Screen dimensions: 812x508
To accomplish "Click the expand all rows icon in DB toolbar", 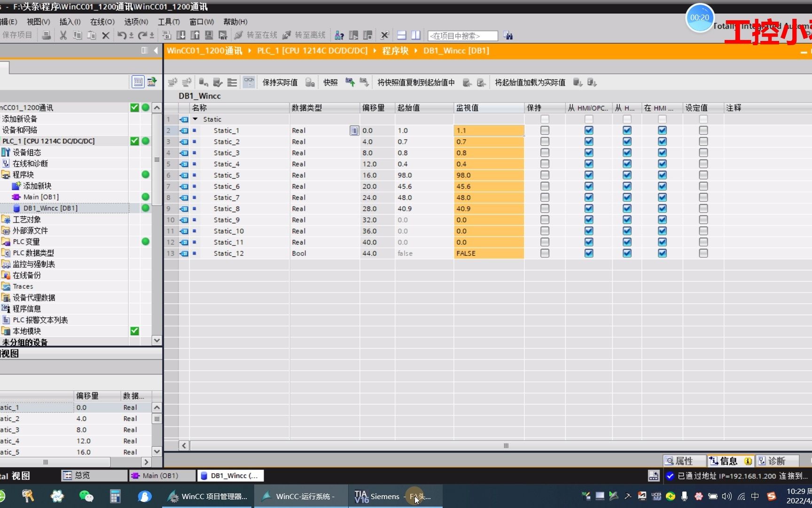I will coord(232,82).
